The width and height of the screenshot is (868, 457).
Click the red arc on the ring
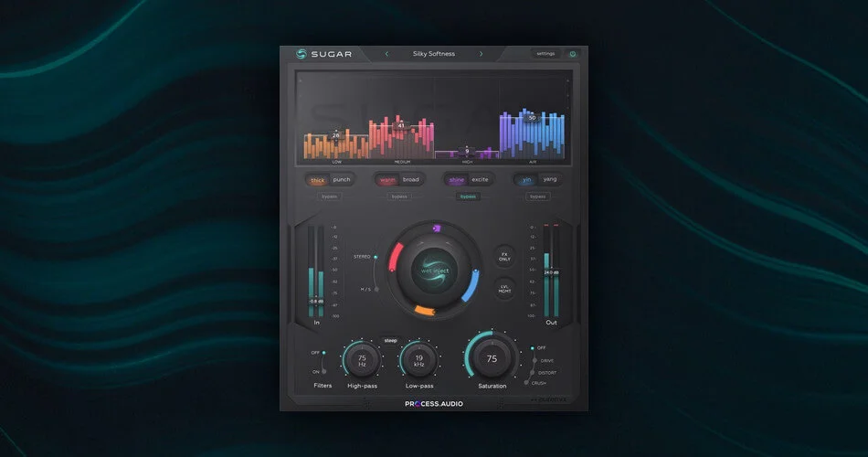tap(396, 257)
